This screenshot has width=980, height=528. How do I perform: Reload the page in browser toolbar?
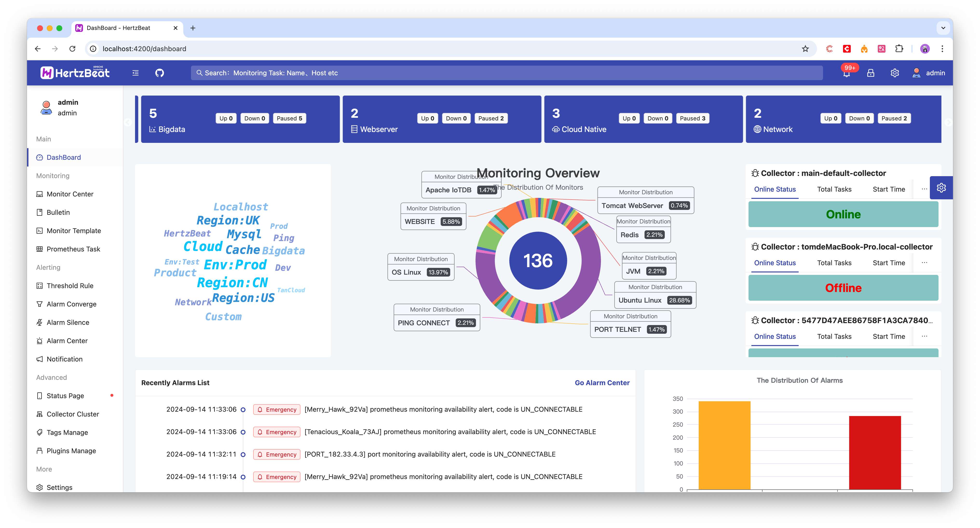[72, 49]
